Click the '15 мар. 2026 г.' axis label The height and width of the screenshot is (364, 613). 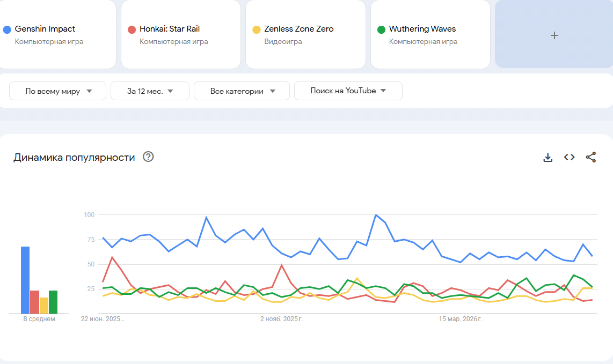(460, 318)
